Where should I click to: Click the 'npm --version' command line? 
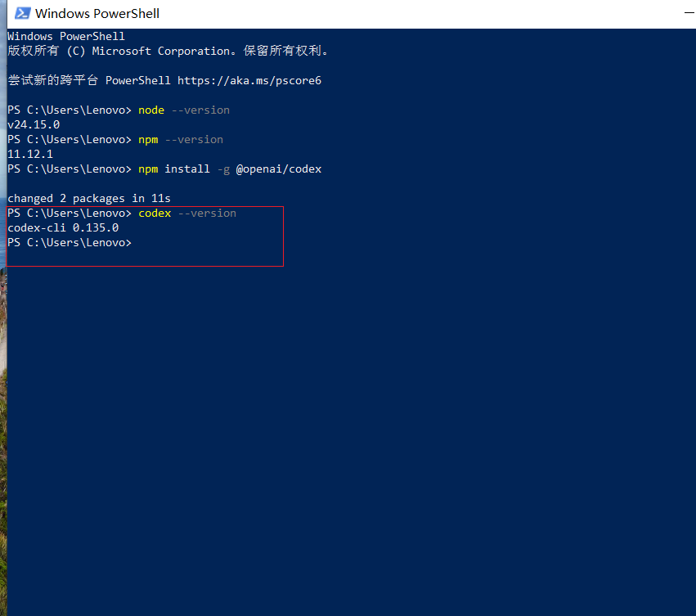click(115, 139)
